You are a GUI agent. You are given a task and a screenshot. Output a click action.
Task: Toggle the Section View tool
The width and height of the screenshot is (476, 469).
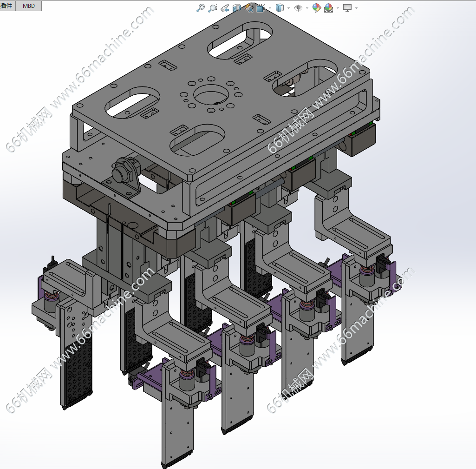coord(237,7)
